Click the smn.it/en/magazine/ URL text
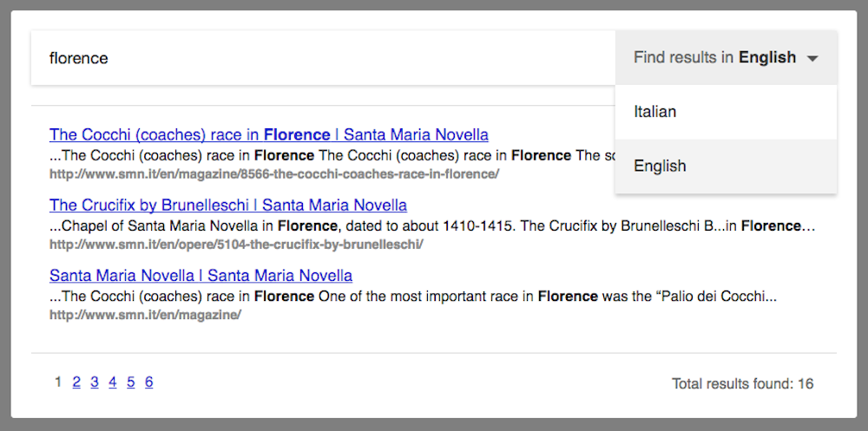Screen dimensions: 868x431 pyautogui.click(x=145, y=315)
